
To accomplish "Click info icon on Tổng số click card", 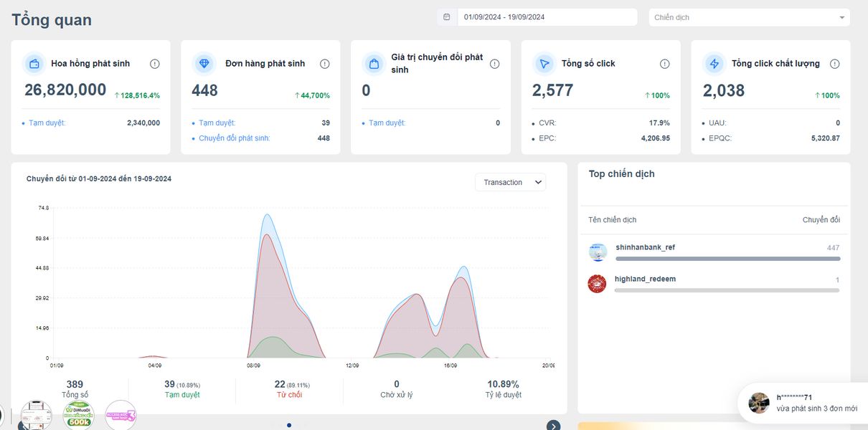I will pos(664,64).
